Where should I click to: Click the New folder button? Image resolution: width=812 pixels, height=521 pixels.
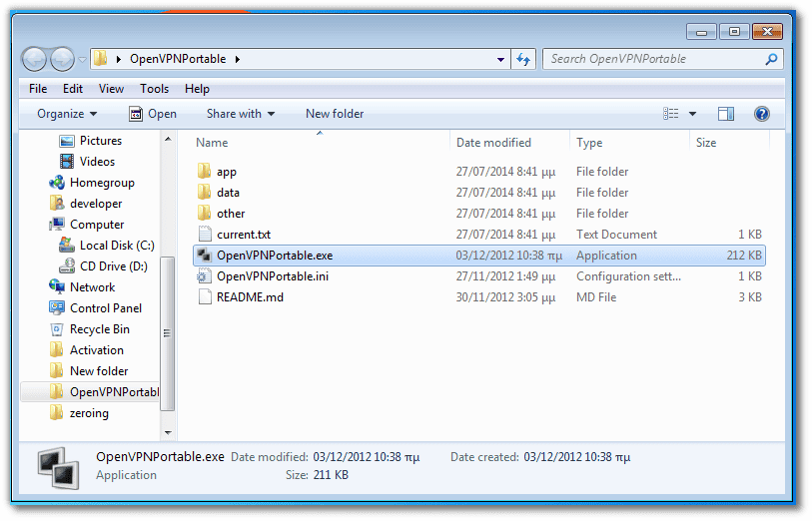click(335, 114)
